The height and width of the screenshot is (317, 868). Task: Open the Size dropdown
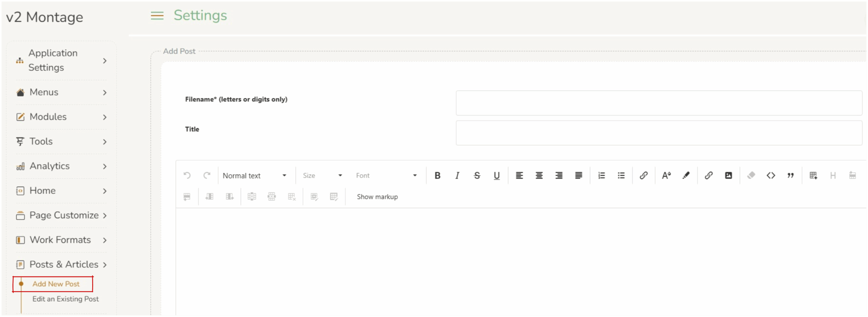[322, 175]
